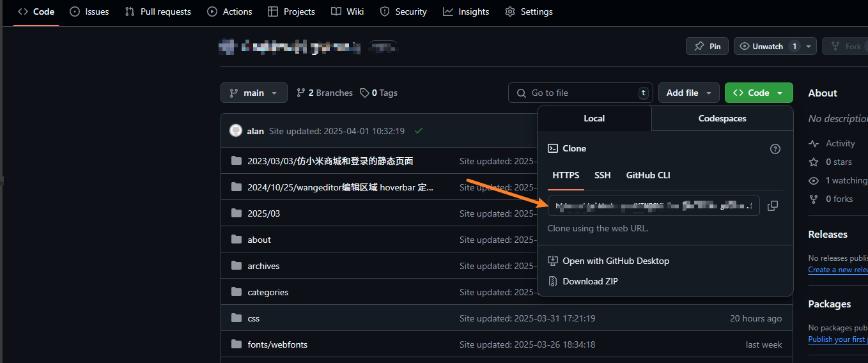Open the Code tab
868x363 pixels.
36,12
